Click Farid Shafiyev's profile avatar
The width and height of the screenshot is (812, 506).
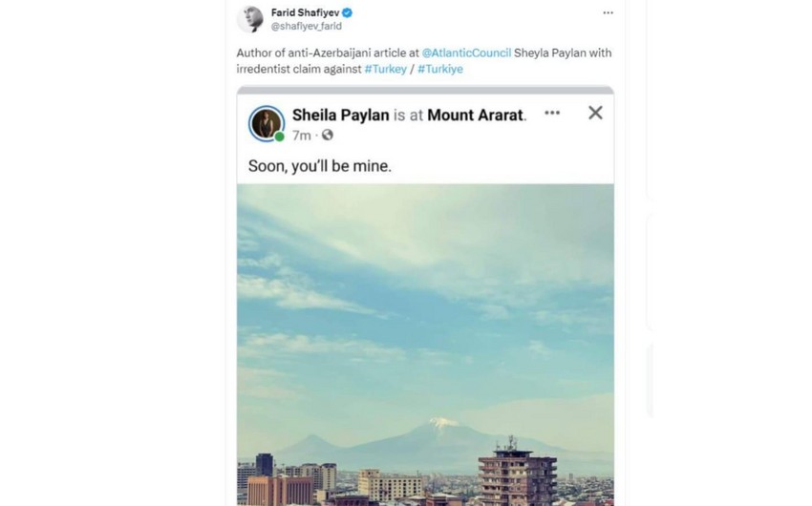250,18
